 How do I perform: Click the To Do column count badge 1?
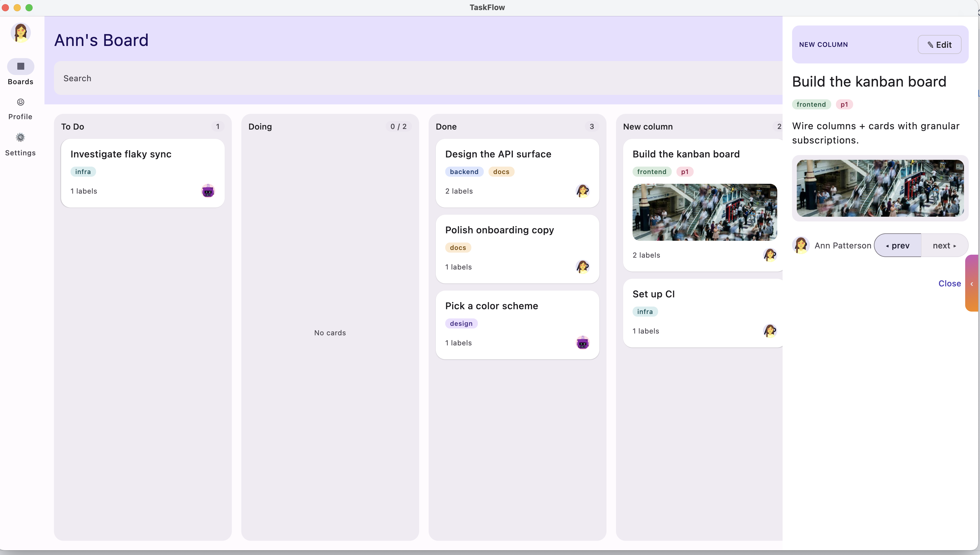[x=218, y=127]
